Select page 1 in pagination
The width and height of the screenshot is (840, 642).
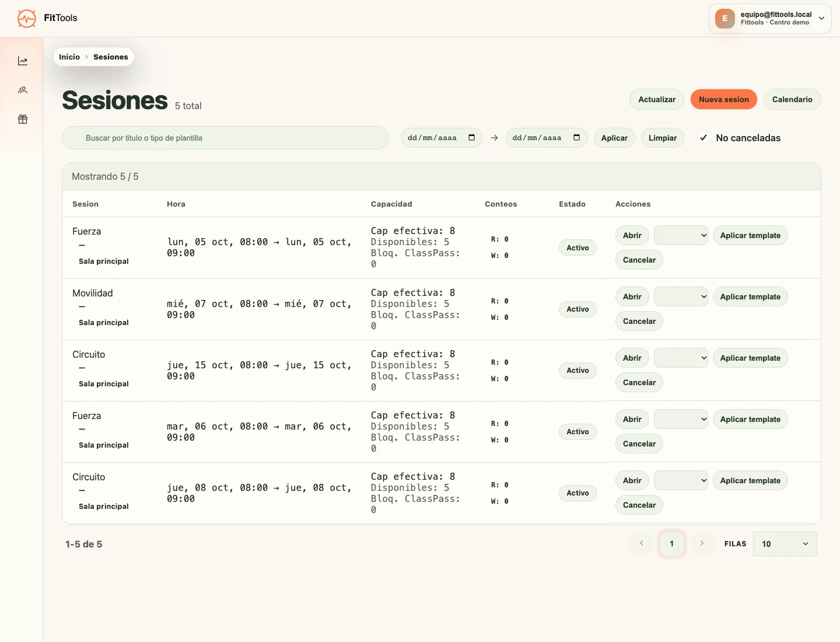[672, 543]
